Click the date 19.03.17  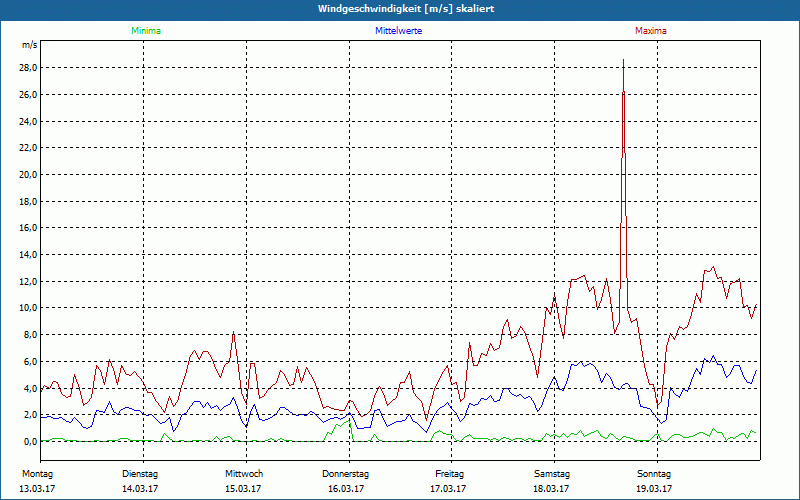coord(654,489)
